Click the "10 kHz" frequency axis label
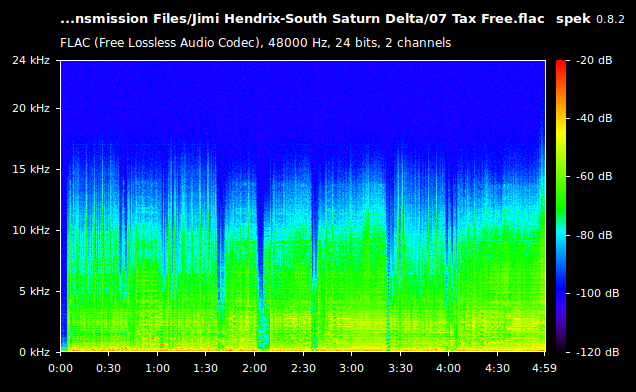Screen dimensions: 636x392 pos(31,230)
